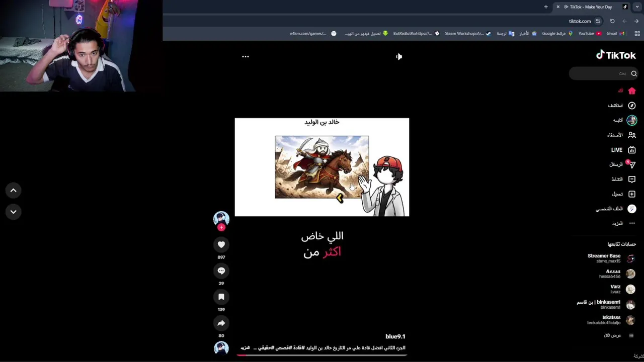The width and height of the screenshot is (644, 362).
Task: Open the creator avatar above like button
Action: (x=221, y=218)
